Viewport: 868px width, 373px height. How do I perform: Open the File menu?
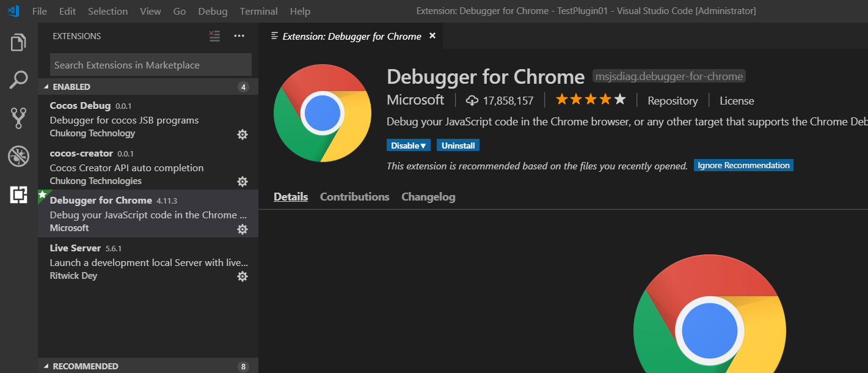[40, 11]
